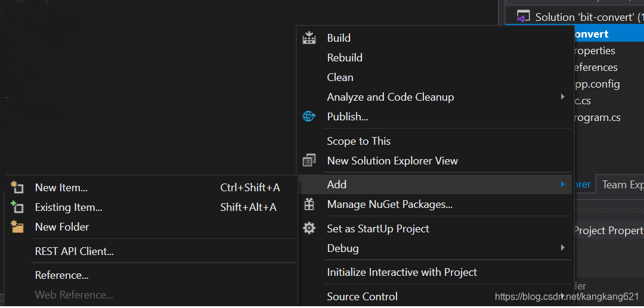Open Reference... from the Add submenu
This screenshot has width=644, height=308.
(x=62, y=275)
